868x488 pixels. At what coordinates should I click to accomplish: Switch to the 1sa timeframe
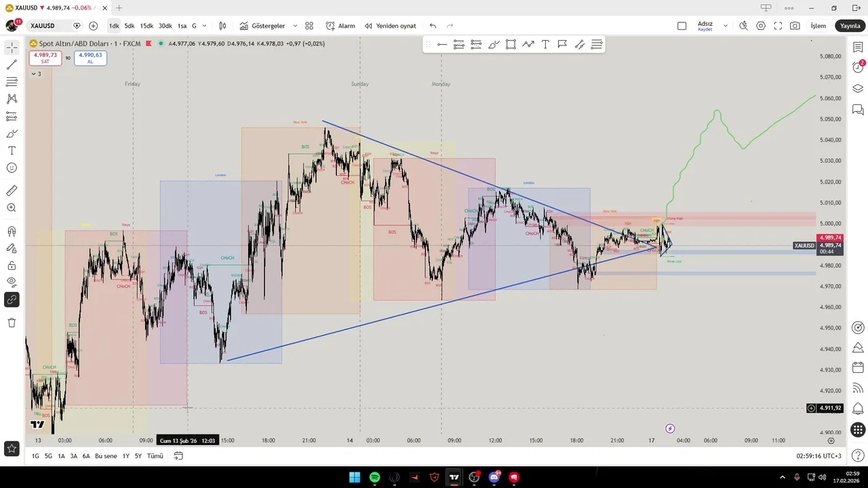(182, 26)
